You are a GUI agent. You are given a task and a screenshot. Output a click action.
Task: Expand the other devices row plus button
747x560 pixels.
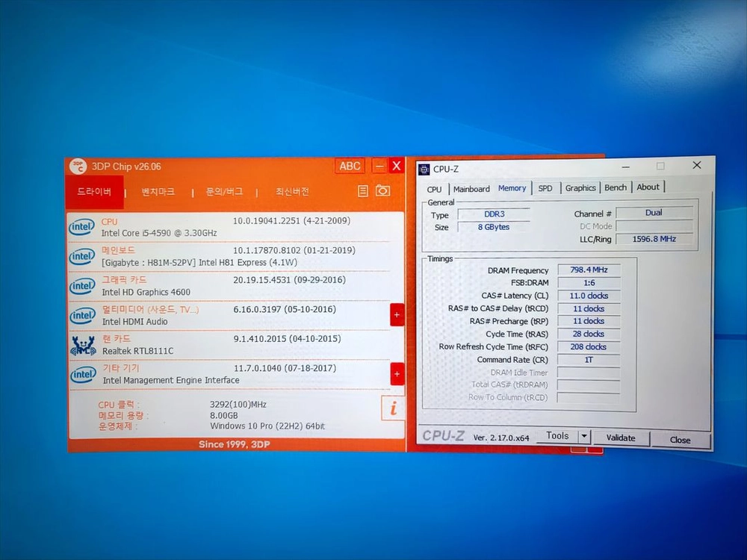tap(397, 374)
